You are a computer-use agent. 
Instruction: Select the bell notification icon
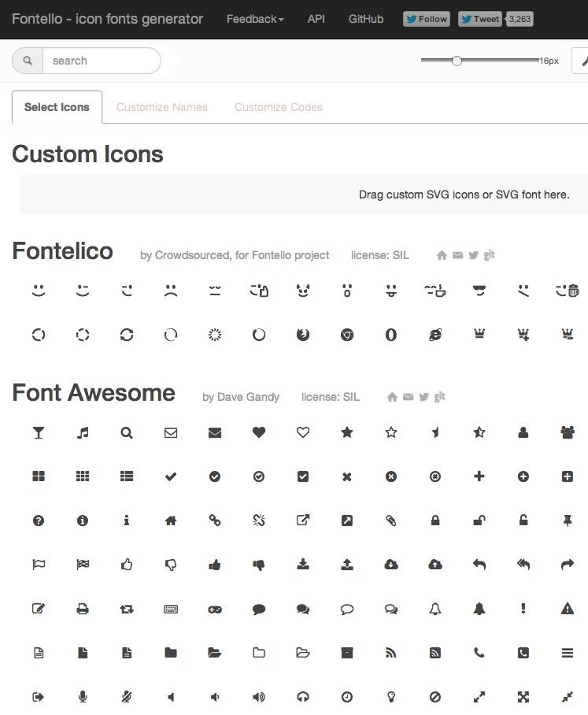(x=435, y=609)
